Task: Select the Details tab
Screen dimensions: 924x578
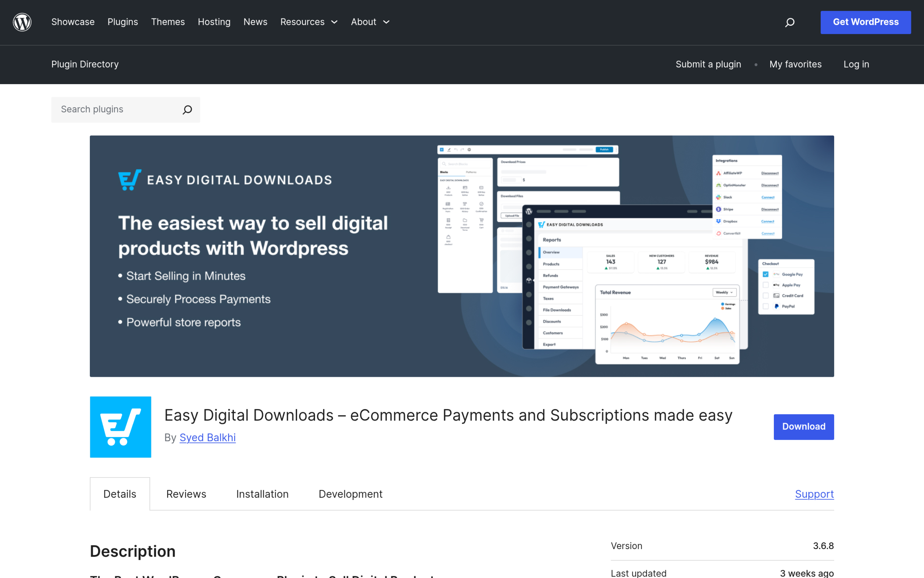Action: point(120,494)
